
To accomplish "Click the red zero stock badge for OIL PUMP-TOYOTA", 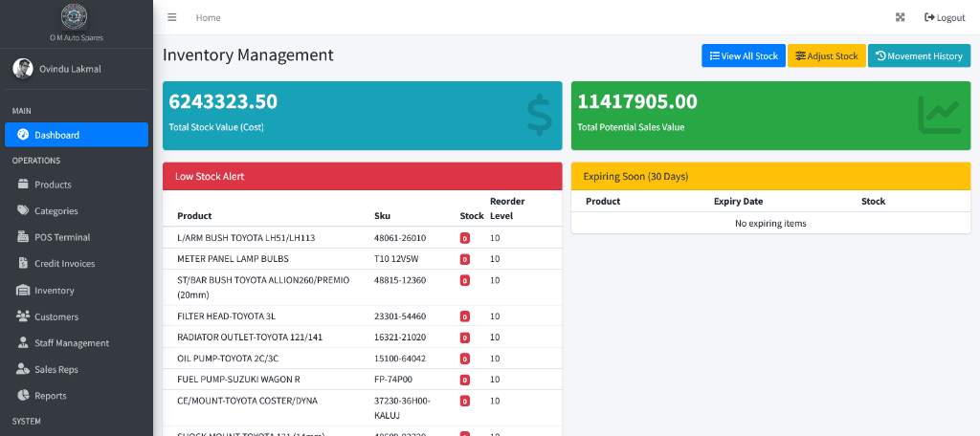I will [x=464, y=359].
